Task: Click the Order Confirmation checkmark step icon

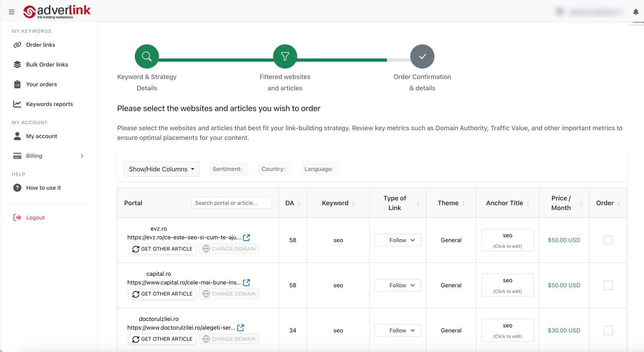Action: click(422, 56)
